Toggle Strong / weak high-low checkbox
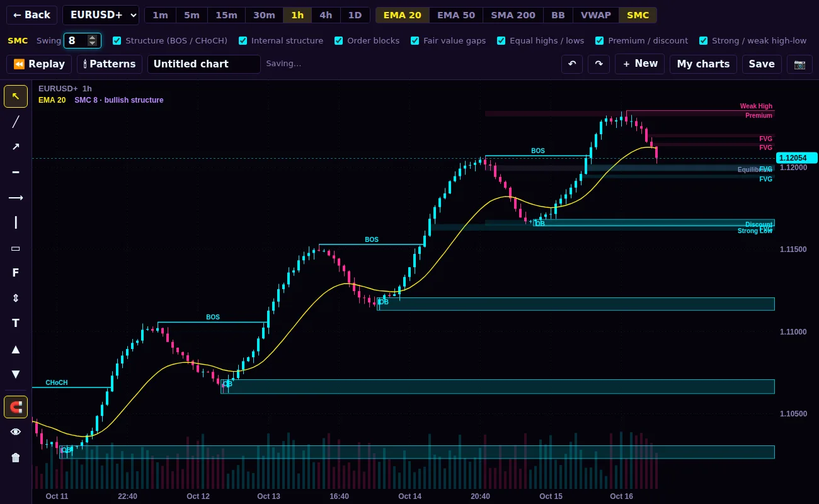 coord(703,41)
